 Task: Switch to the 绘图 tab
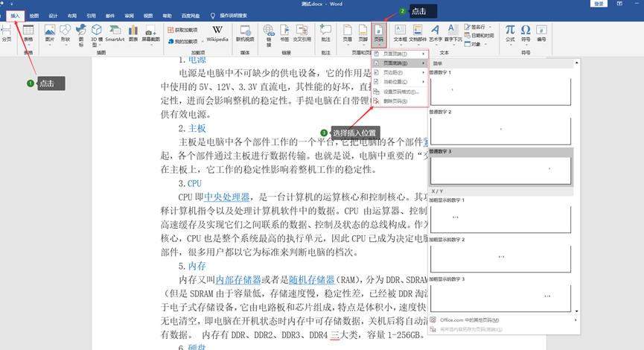[34, 16]
